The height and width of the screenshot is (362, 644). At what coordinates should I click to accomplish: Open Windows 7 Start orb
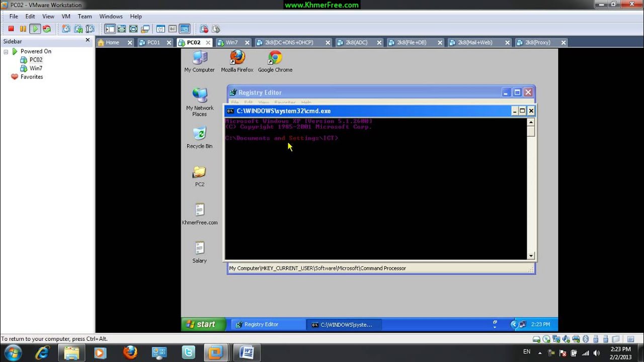pos(13,352)
